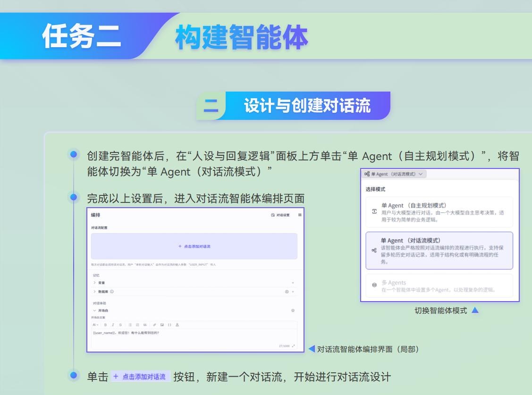Click the auto-generate icon in 数据库 row

click(287, 292)
